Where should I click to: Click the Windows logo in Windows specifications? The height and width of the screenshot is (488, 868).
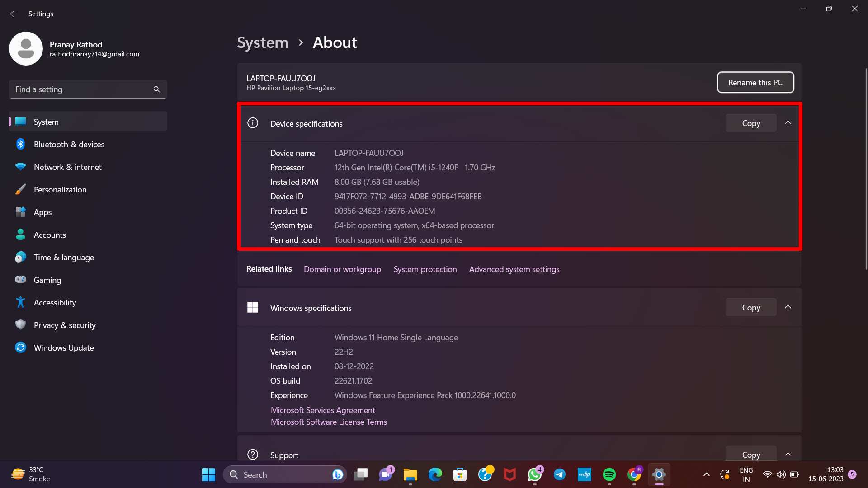click(x=253, y=307)
